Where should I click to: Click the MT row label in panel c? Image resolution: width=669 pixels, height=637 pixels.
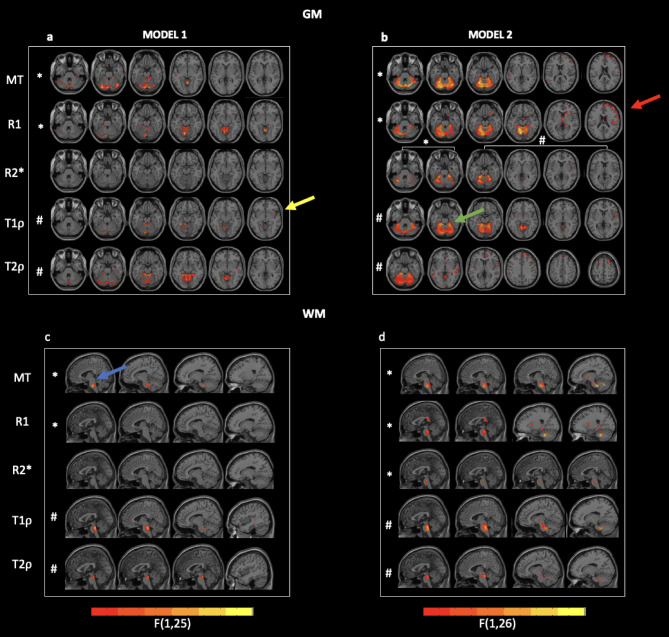point(22,378)
